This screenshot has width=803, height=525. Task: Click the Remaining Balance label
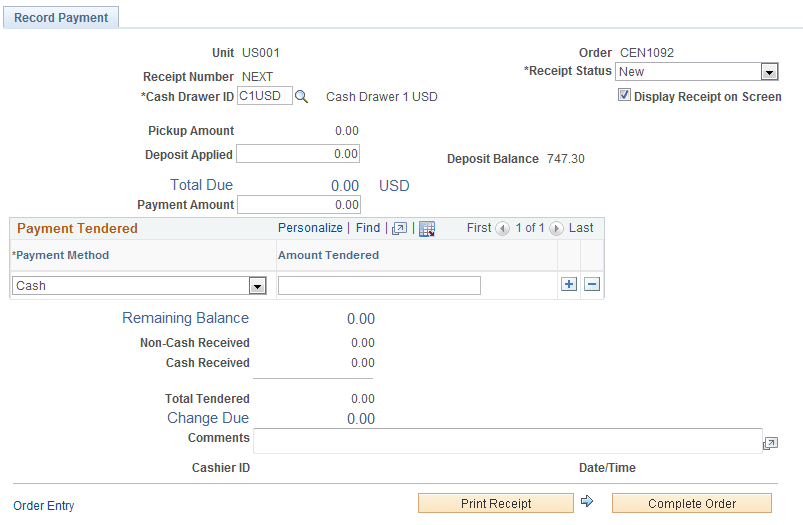coord(185,318)
